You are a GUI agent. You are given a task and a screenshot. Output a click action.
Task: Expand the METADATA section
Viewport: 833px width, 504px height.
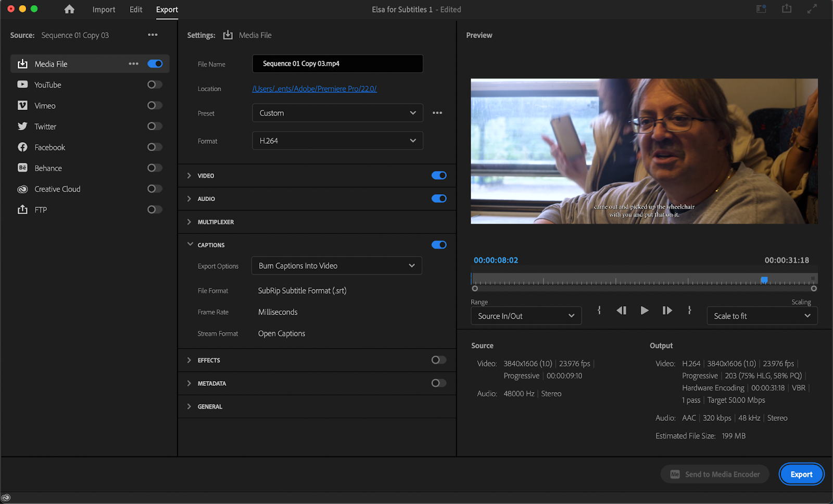[x=189, y=383]
